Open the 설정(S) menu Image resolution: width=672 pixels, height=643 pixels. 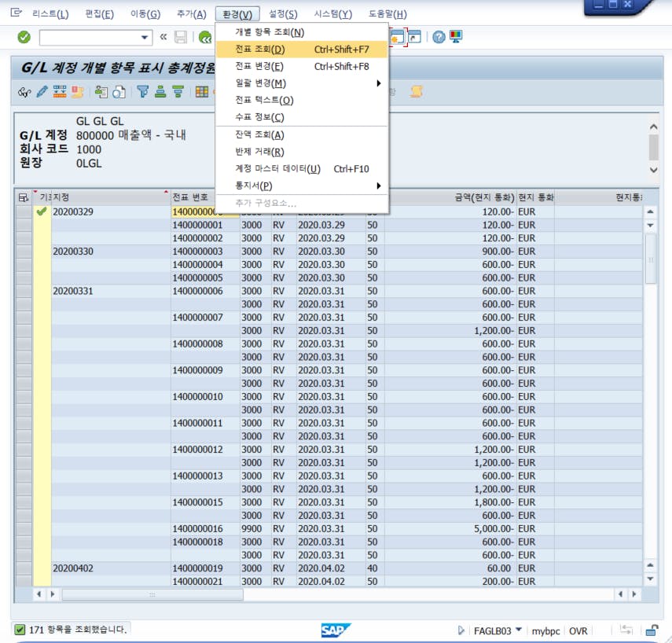[x=283, y=14]
